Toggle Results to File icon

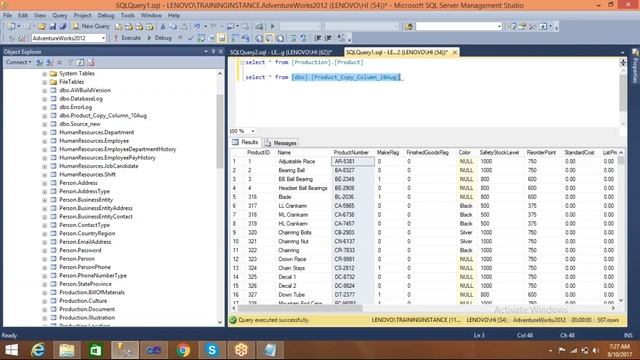pos(280,38)
